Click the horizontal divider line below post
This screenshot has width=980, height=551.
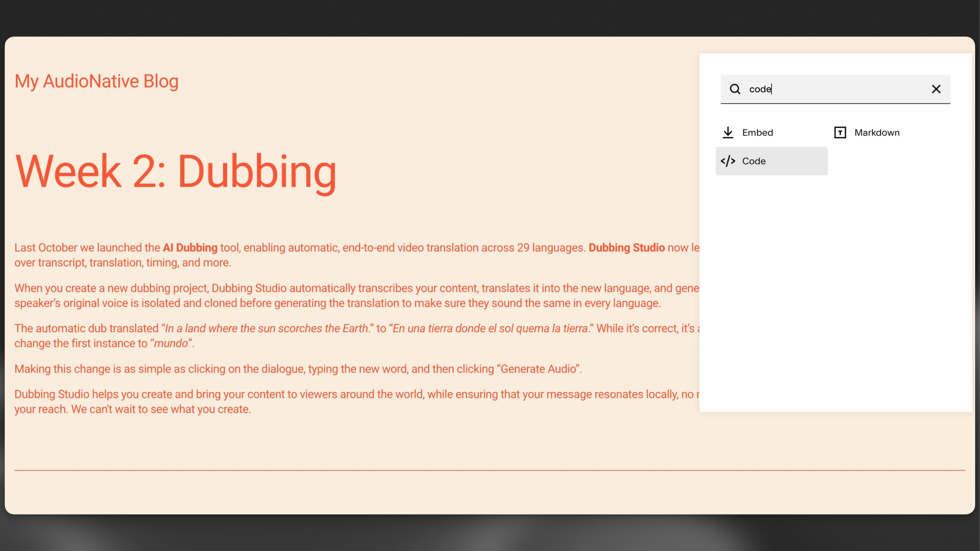[x=490, y=470]
